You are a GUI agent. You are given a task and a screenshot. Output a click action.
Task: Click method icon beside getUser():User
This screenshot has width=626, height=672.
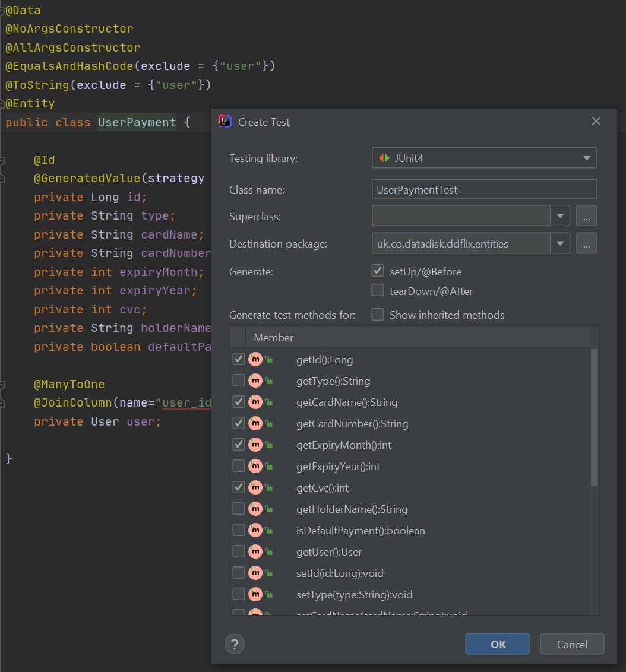point(255,552)
